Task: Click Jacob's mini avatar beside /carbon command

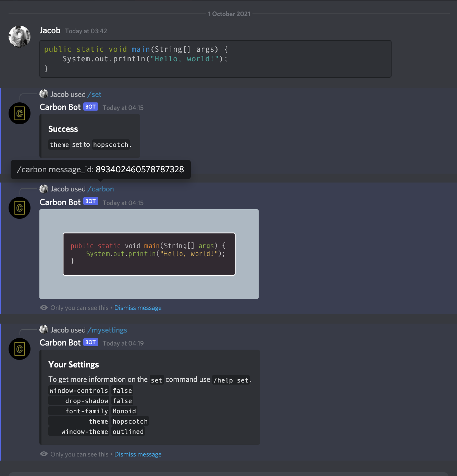Action: 44,189
